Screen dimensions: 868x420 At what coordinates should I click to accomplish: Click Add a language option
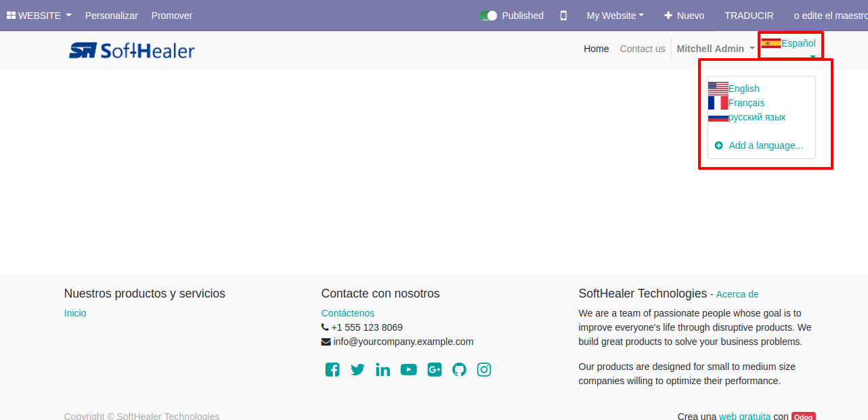click(759, 145)
